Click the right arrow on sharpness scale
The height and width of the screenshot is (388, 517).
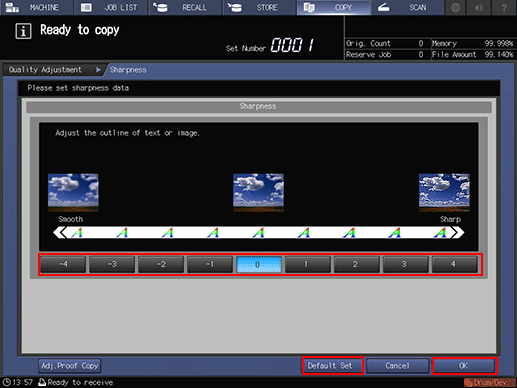pos(458,232)
